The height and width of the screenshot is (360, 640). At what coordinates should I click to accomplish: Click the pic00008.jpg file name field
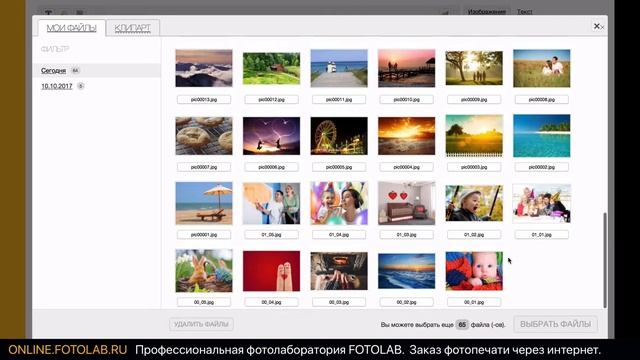tap(542, 99)
